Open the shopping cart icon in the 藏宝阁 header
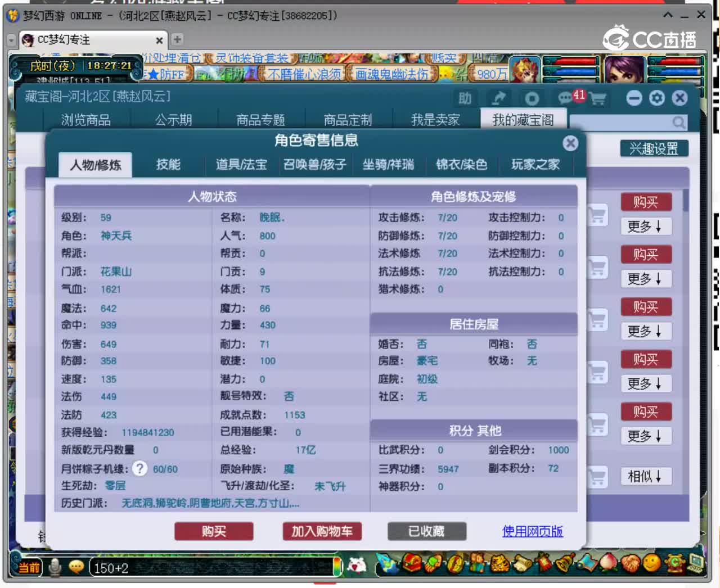 click(598, 99)
